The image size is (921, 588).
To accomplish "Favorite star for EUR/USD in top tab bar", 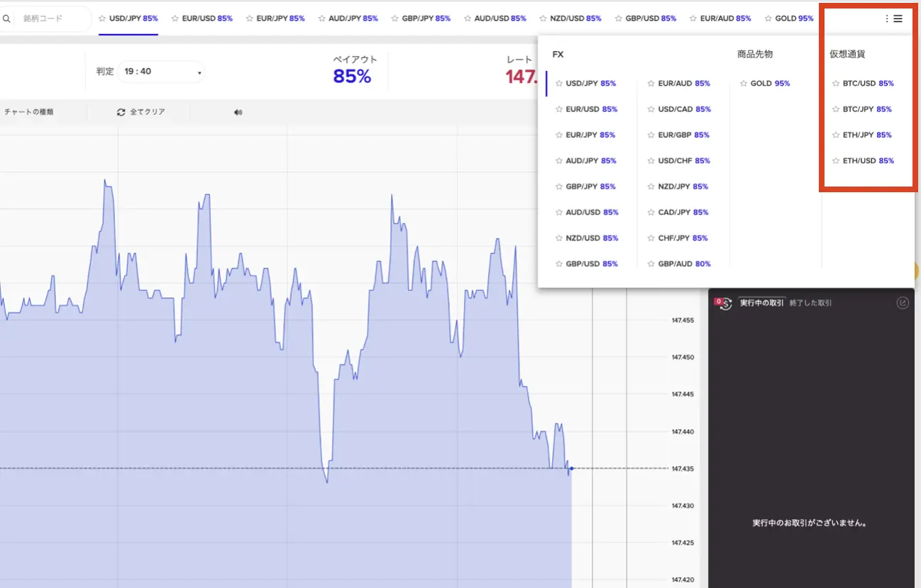I will click(x=175, y=18).
